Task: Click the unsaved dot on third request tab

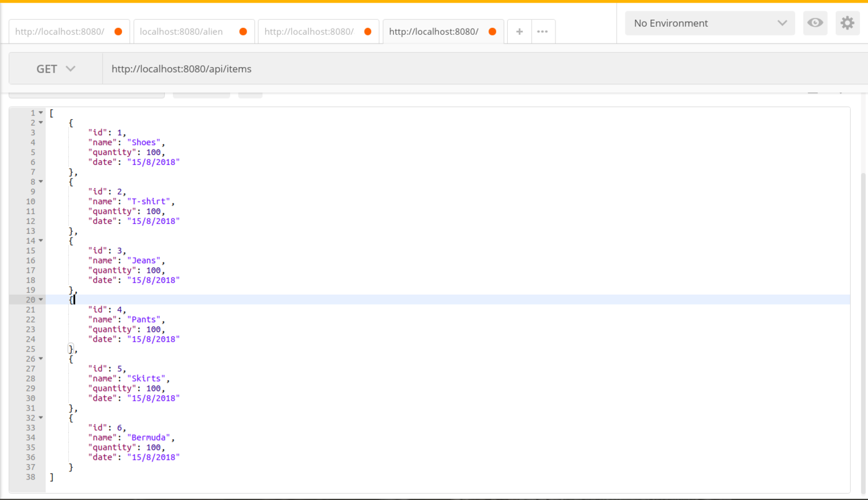Action: (367, 30)
